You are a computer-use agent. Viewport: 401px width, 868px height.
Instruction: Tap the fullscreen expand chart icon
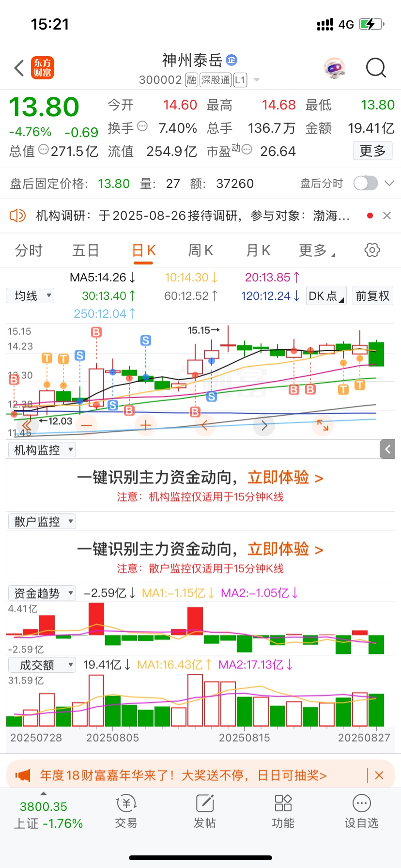pos(323,426)
